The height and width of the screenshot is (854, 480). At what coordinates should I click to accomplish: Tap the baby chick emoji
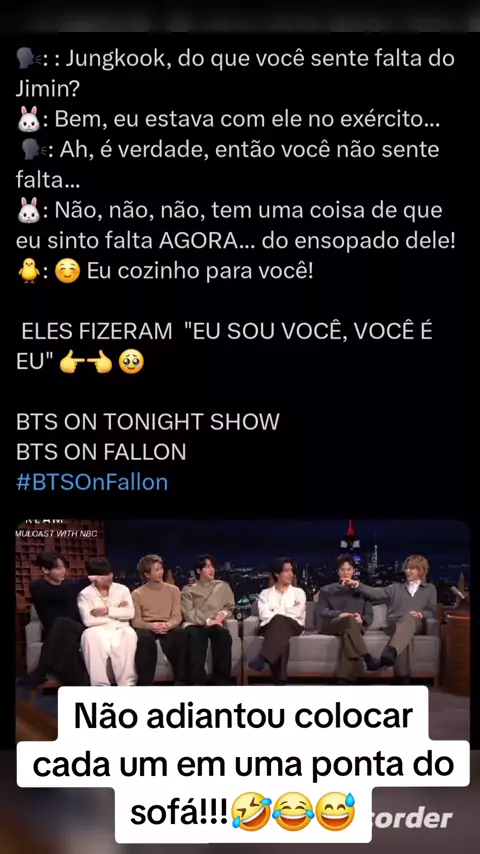click(28, 271)
